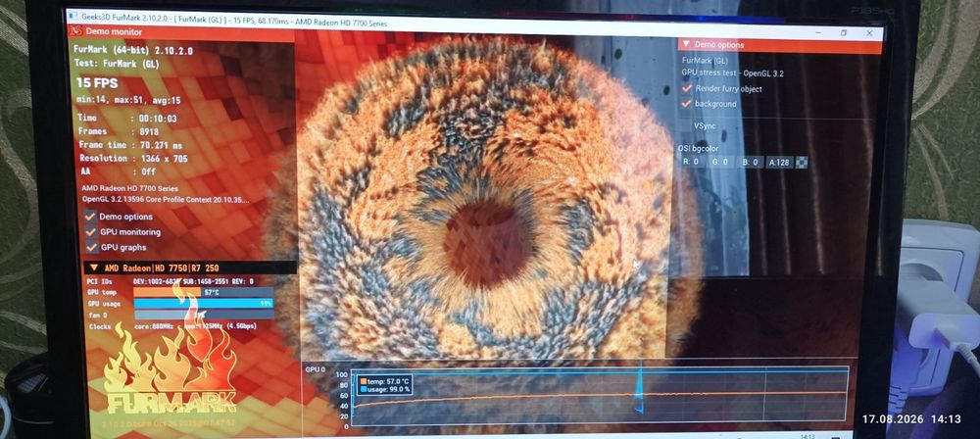The height and width of the screenshot is (439, 980).
Task: Click the Frame time 70.271 ms value
Action: pyautogui.click(x=161, y=146)
